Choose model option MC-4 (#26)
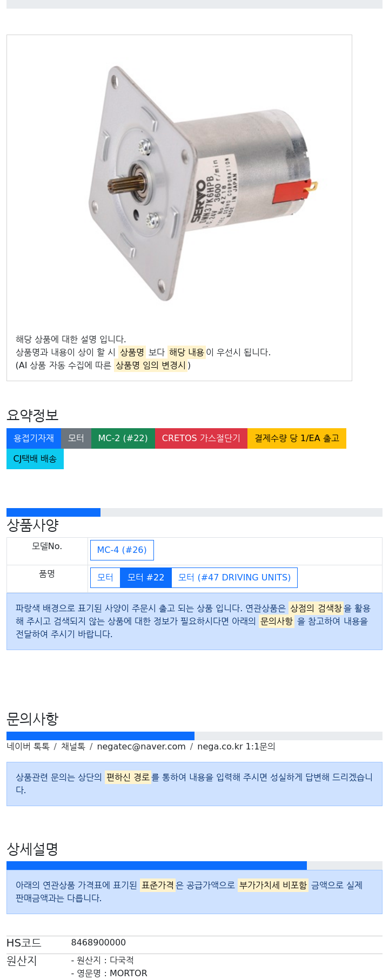 (x=122, y=550)
